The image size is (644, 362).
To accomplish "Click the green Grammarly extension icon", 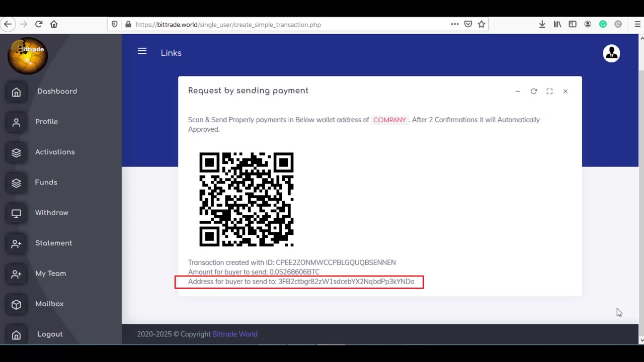I will [x=603, y=24].
